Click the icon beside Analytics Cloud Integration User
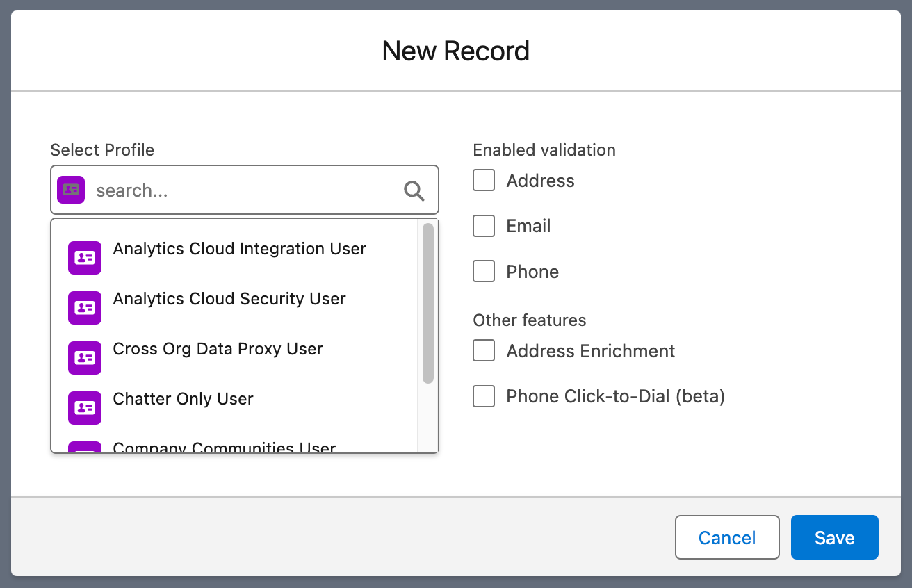The image size is (912, 588). click(85, 257)
